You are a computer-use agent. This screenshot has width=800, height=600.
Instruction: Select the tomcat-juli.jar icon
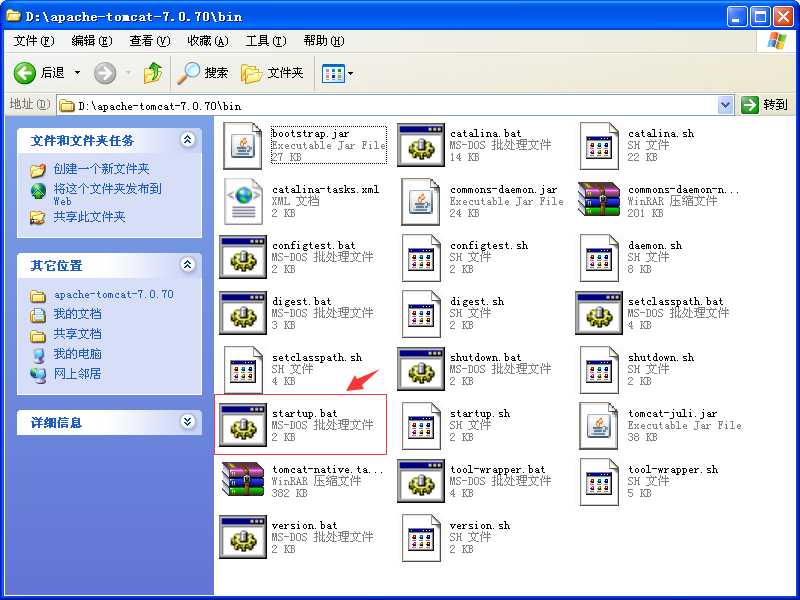[x=599, y=426]
